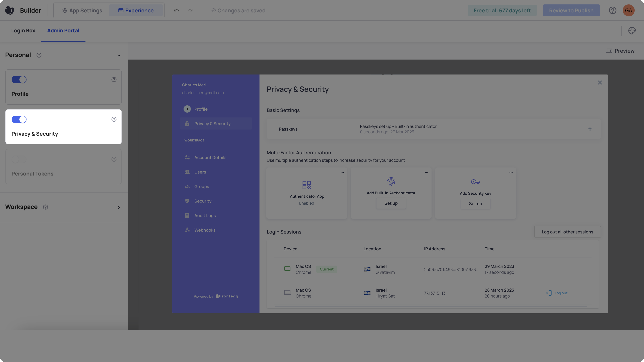Enable the Personal Tokens toggle
Viewport: 644px width, 362px height.
19,159
